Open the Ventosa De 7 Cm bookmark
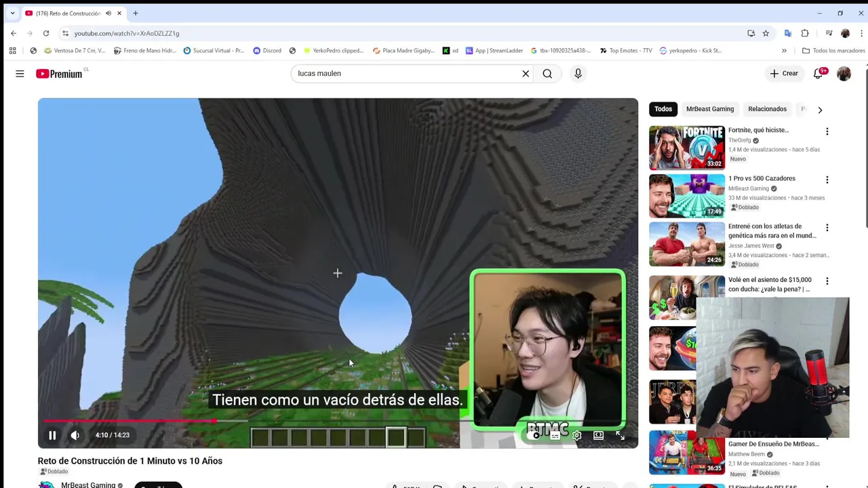Screen dimensions: 868x488 point(75,50)
